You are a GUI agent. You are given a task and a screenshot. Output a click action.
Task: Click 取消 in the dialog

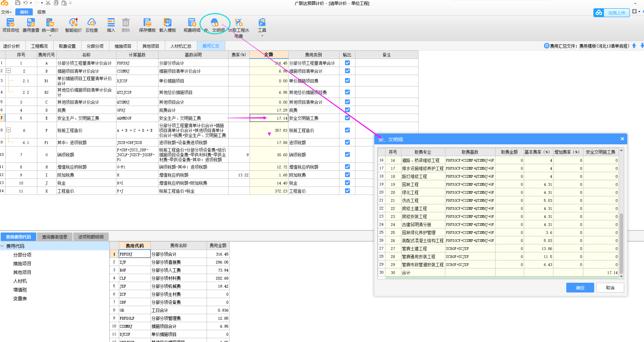tap(610, 288)
